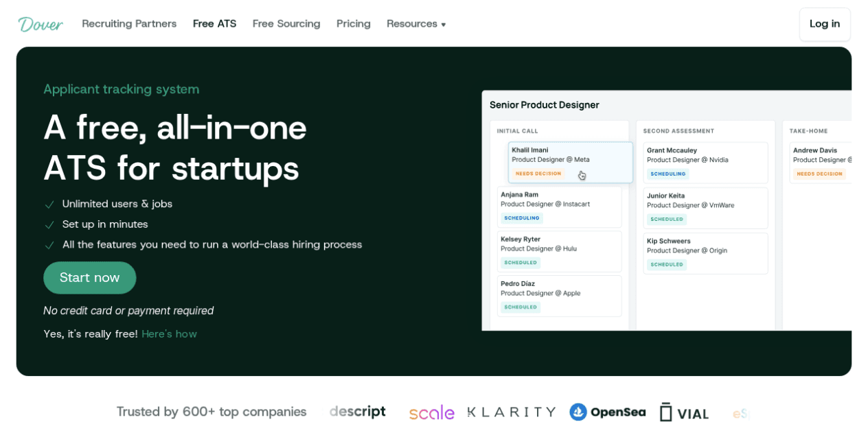Click the Klarity company logo
This screenshot has width=868, height=435.
click(x=512, y=412)
